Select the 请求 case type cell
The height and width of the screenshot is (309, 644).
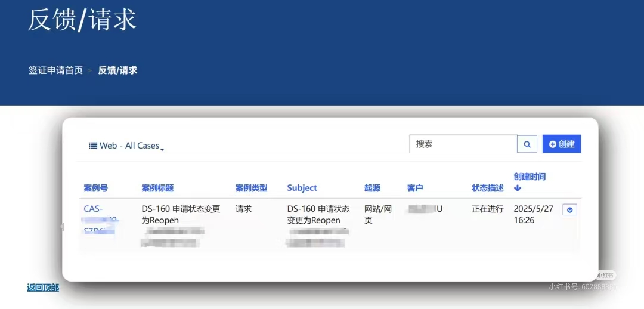pyautogui.click(x=243, y=209)
